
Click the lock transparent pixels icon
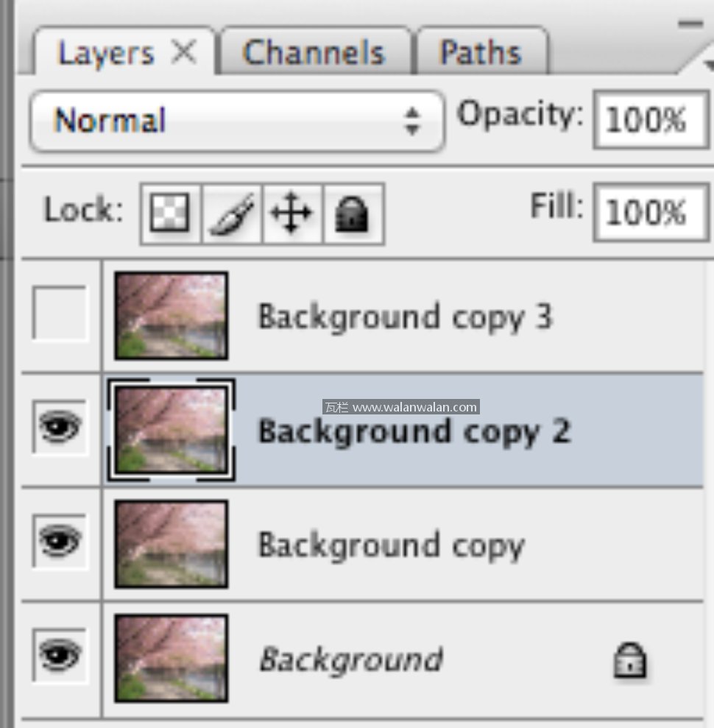coord(170,213)
